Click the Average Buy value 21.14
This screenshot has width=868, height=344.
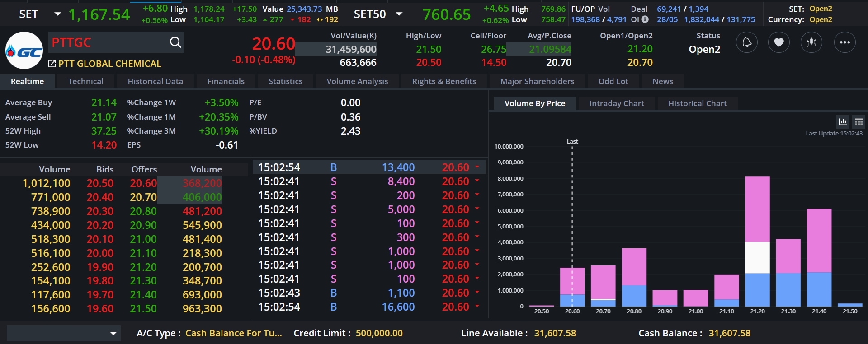pyautogui.click(x=104, y=103)
